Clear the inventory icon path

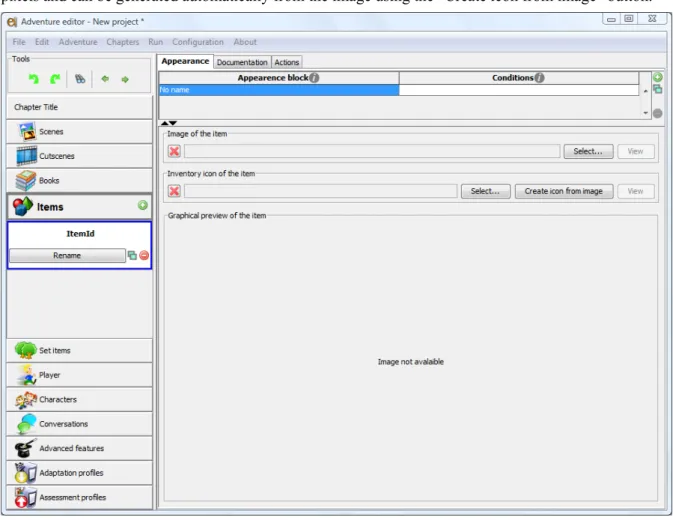pos(174,191)
